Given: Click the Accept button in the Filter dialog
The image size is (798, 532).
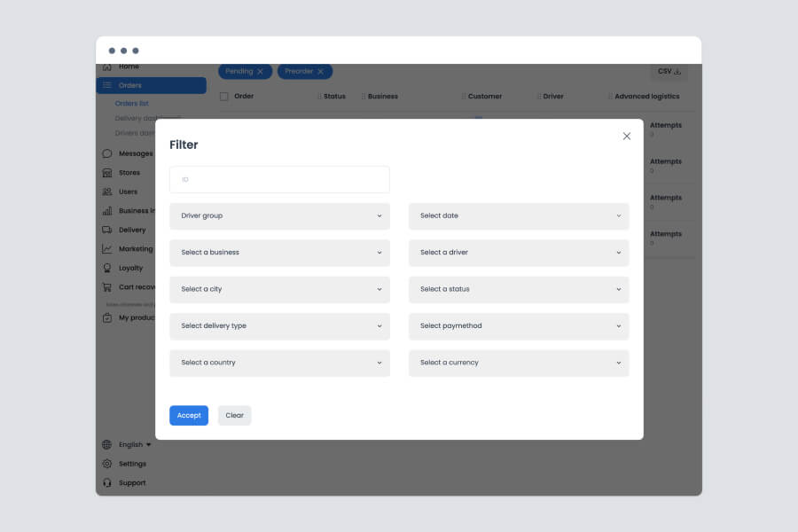Looking at the screenshot, I should click(x=189, y=415).
